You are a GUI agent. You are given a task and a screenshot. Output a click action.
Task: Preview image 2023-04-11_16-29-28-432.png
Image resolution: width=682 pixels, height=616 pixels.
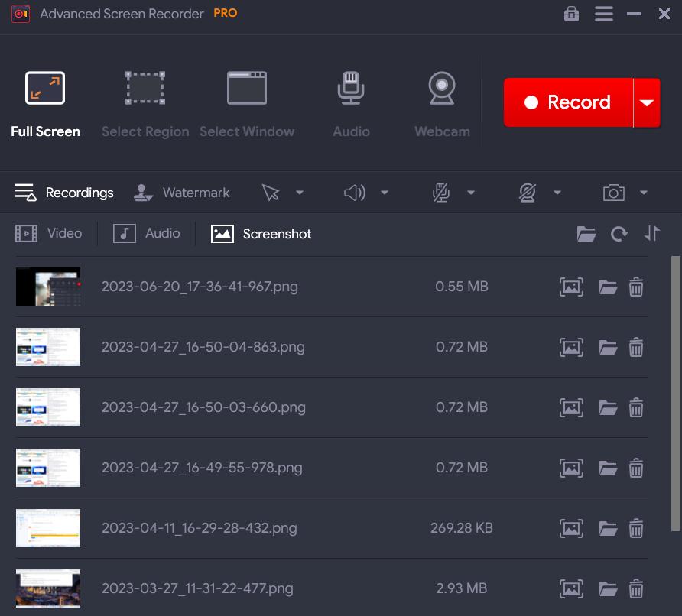pos(571,529)
